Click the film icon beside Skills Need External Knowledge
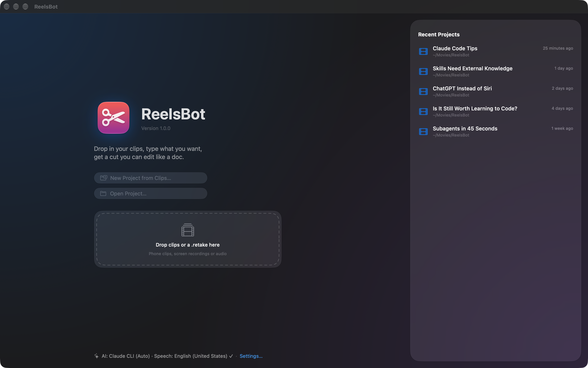 (x=423, y=71)
